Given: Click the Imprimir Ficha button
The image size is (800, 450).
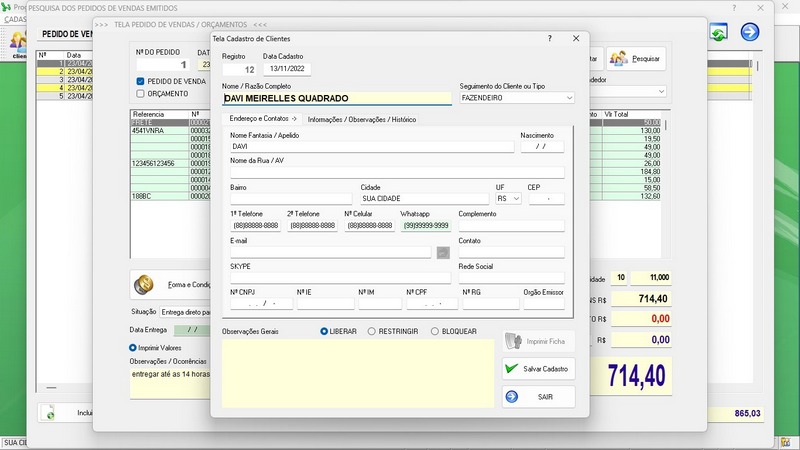Looking at the screenshot, I should point(538,341).
